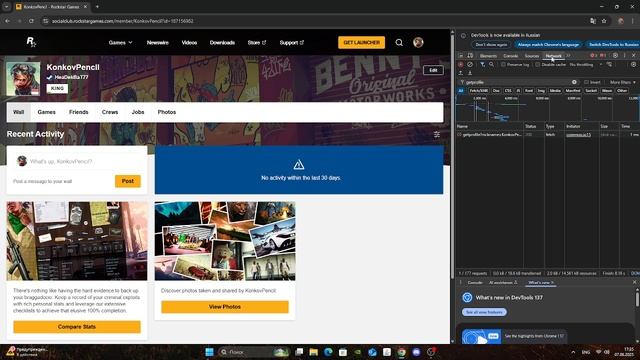Switch to DevTools Sources tab
Image resolution: width=640 pixels, height=360 pixels.
(531, 56)
